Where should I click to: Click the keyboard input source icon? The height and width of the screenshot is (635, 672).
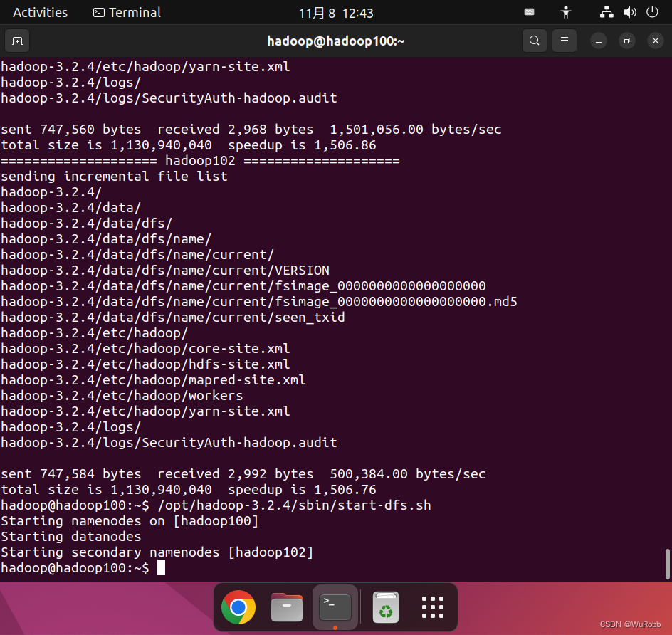point(530,12)
